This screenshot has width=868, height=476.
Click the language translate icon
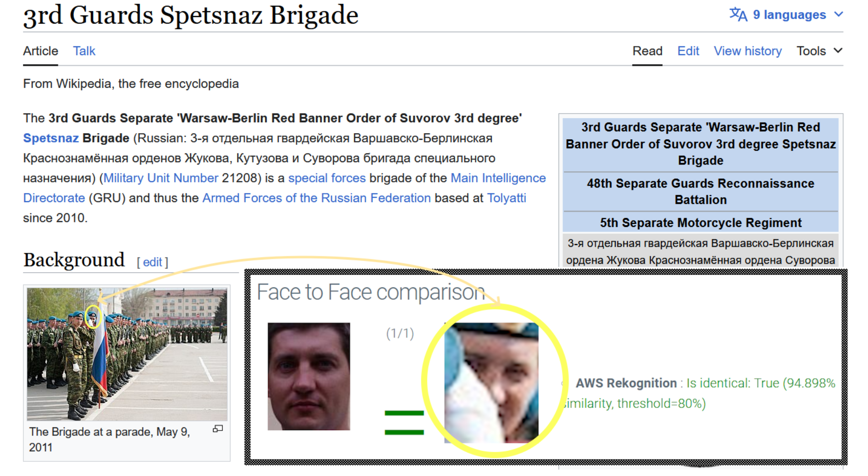pyautogui.click(x=738, y=15)
